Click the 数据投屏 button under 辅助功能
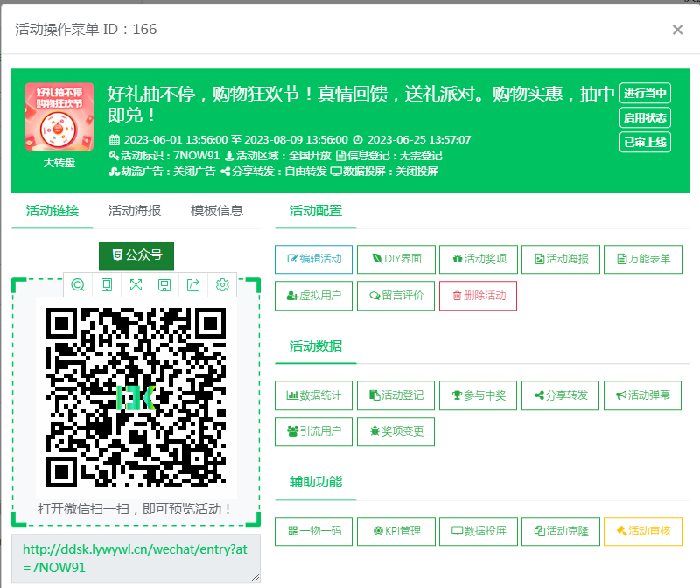 (479, 531)
